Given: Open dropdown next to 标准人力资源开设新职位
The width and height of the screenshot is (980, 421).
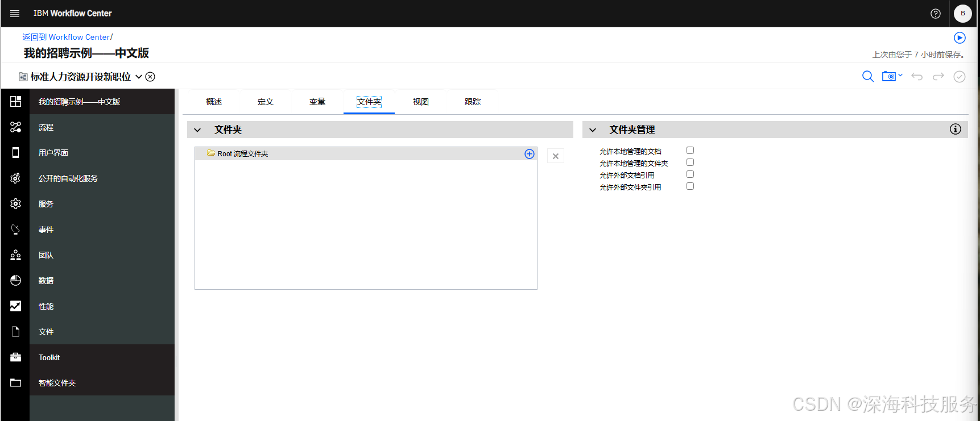Looking at the screenshot, I should point(139,77).
